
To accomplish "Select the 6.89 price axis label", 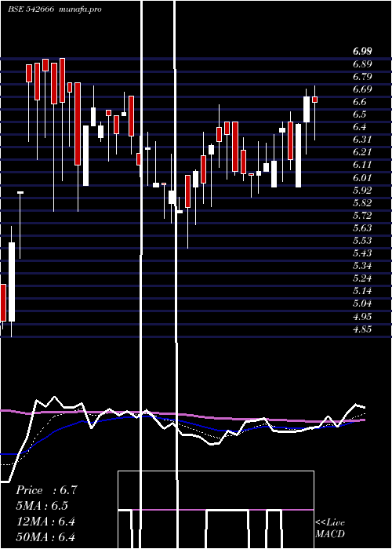I will pos(362,64).
